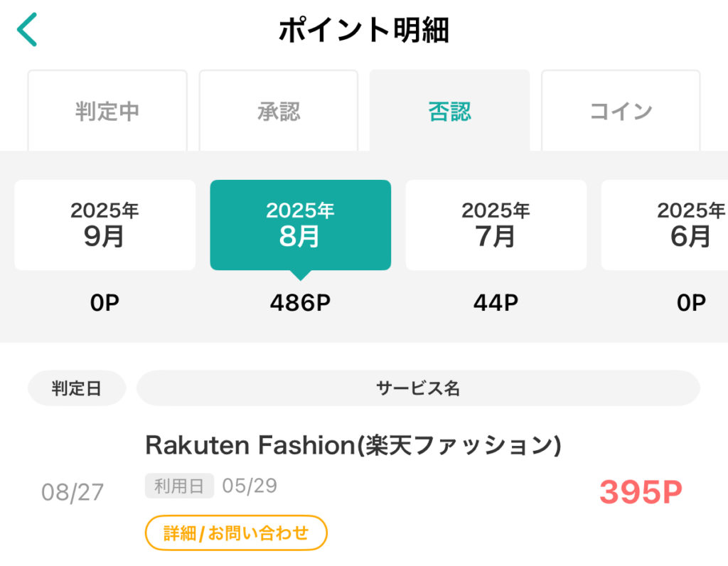
Task: Click the 利用日 label tag
Action: [x=179, y=486]
